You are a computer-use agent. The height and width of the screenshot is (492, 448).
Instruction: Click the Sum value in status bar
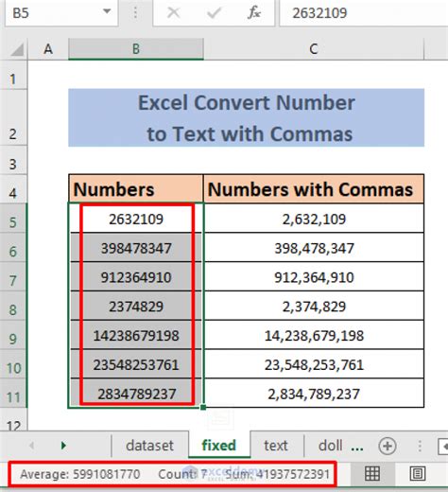point(277,474)
